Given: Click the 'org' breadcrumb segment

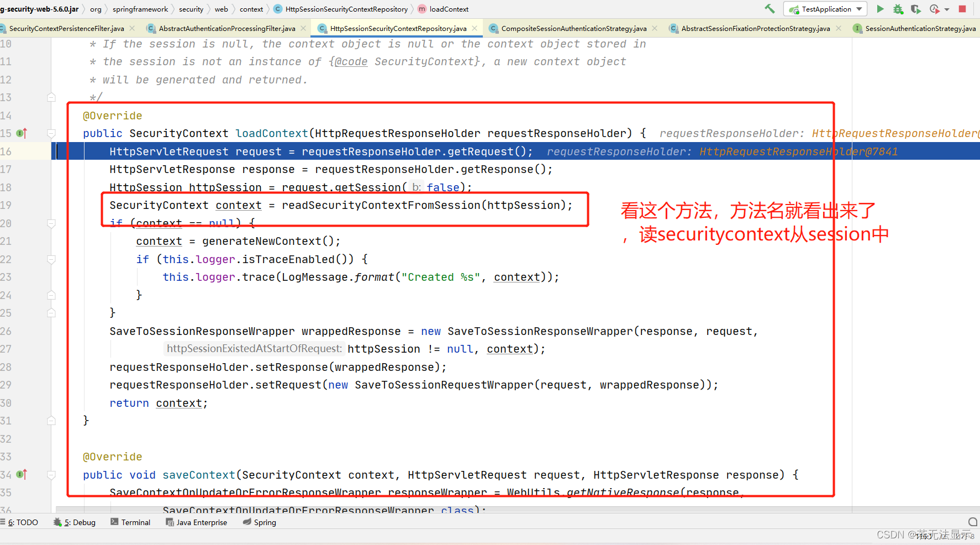Looking at the screenshot, I should (96, 9).
